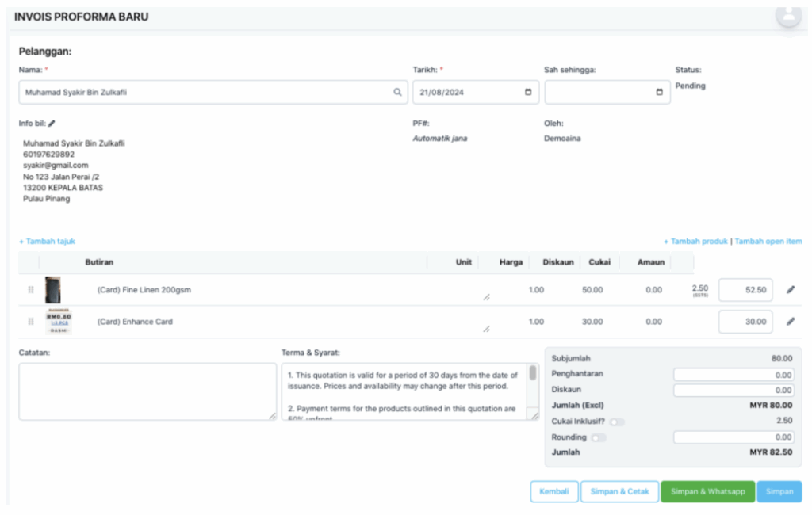Viewport: 812px width, 515px height.
Task: Open the user profile avatar
Action: [x=789, y=16]
